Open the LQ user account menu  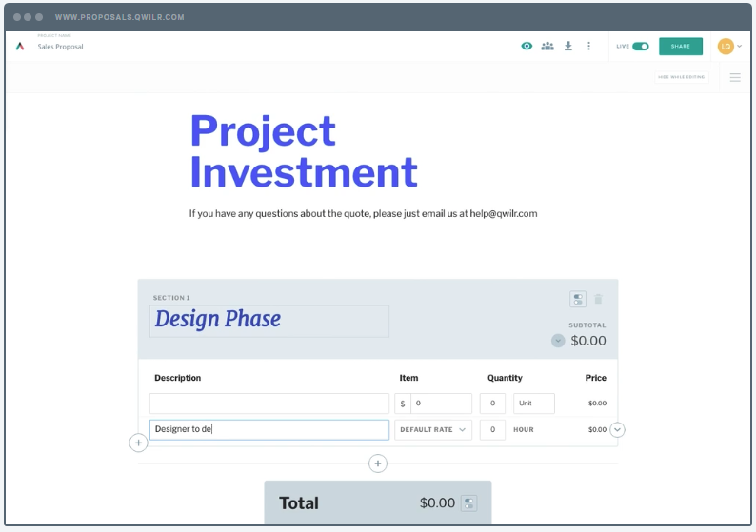(729, 46)
